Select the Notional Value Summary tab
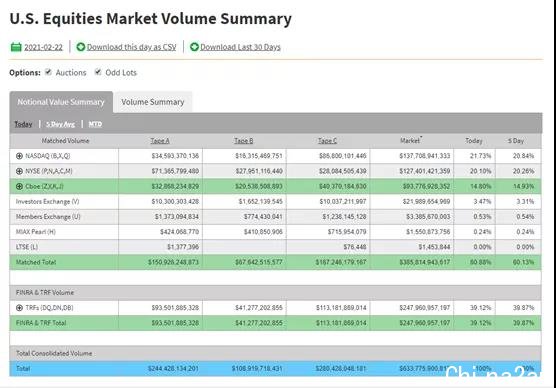 click(61, 102)
